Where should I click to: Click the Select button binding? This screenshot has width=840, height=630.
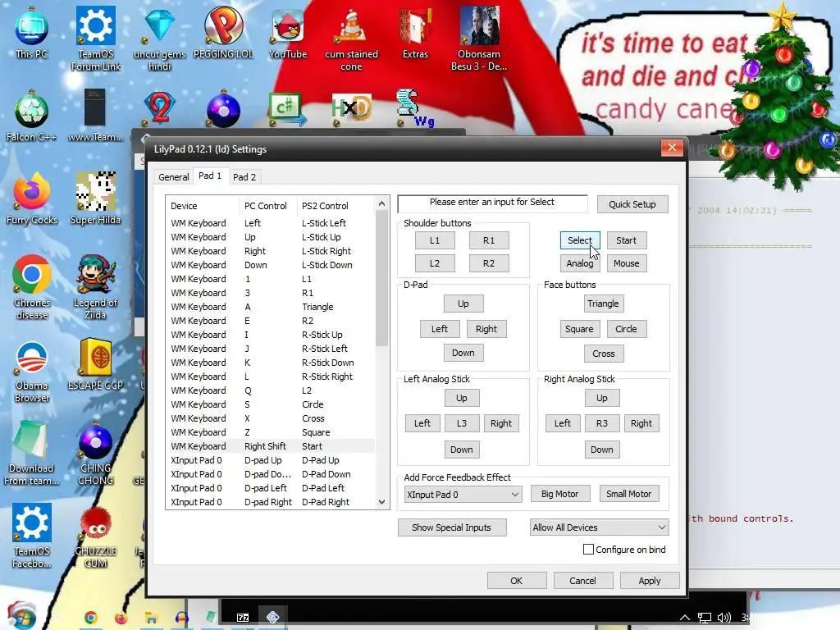coord(580,240)
